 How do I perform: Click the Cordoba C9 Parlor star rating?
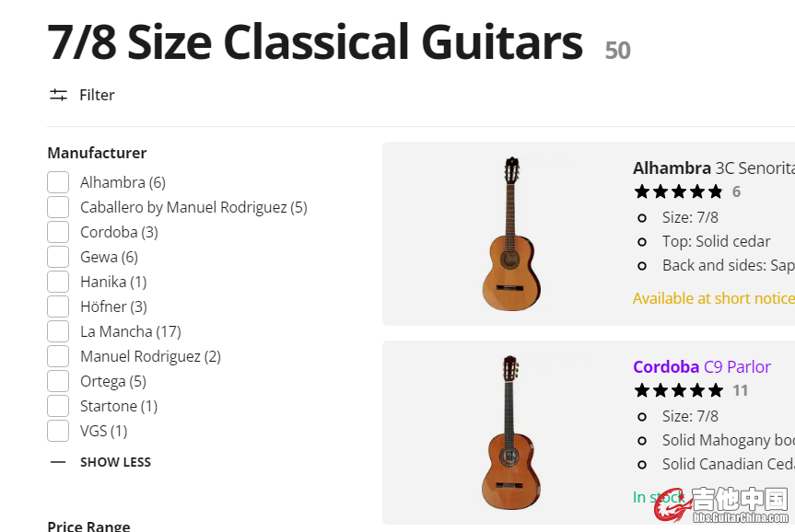678,390
